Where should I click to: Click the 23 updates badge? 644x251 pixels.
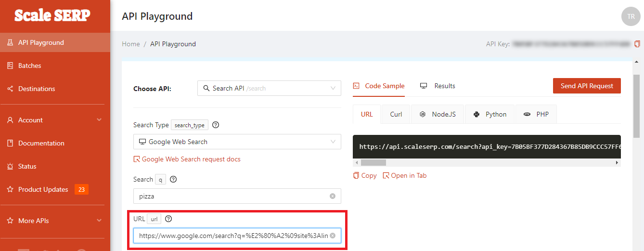pos(81,189)
